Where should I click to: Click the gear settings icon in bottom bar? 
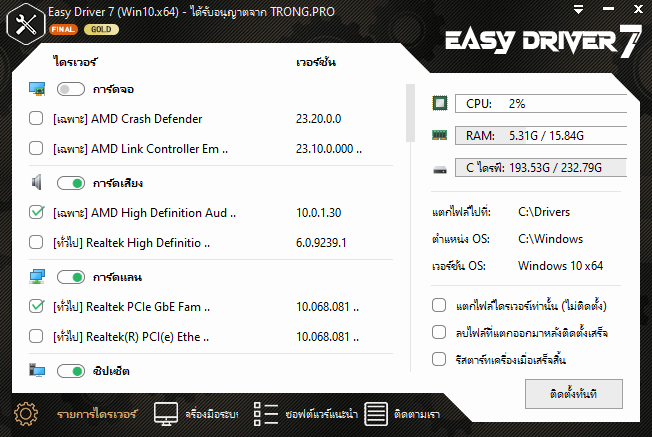coord(26,412)
